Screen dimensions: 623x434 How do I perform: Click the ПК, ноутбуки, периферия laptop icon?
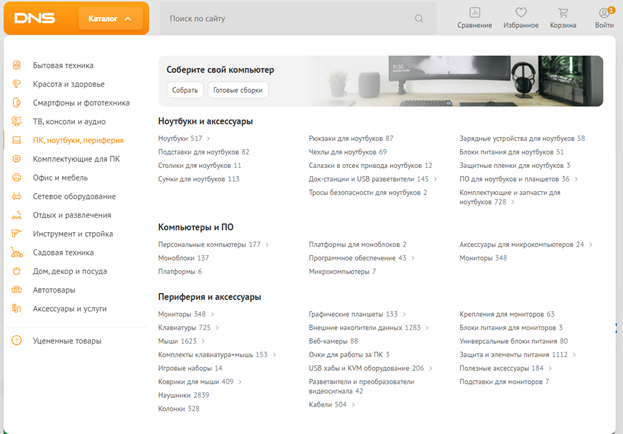pyautogui.click(x=16, y=140)
